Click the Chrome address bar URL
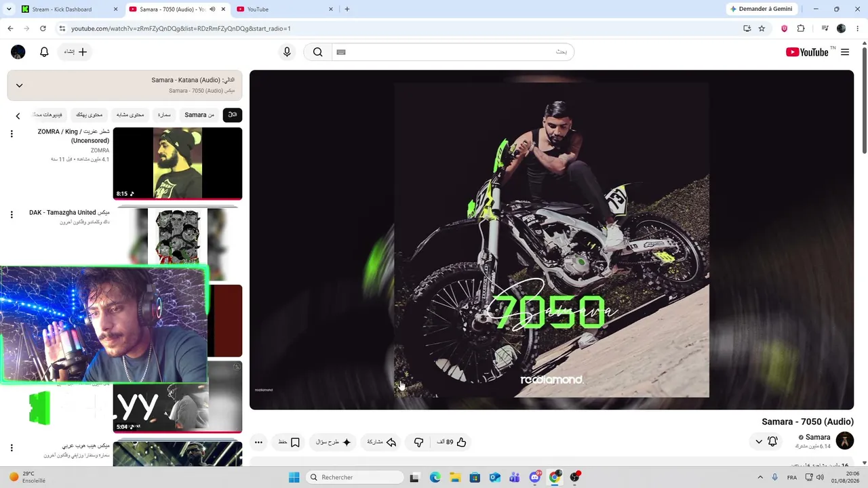The height and width of the screenshot is (488, 868). 181,28
